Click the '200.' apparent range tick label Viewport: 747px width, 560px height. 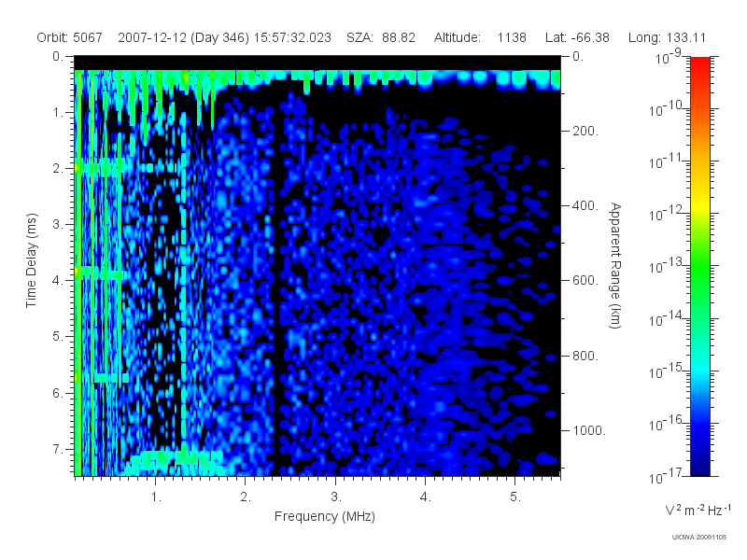click(585, 131)
